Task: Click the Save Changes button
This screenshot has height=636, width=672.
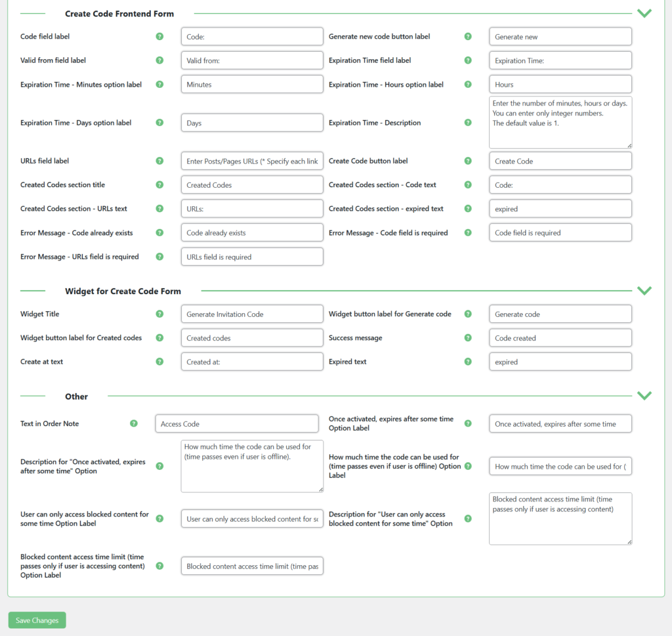Action: [x=36, y=620]
